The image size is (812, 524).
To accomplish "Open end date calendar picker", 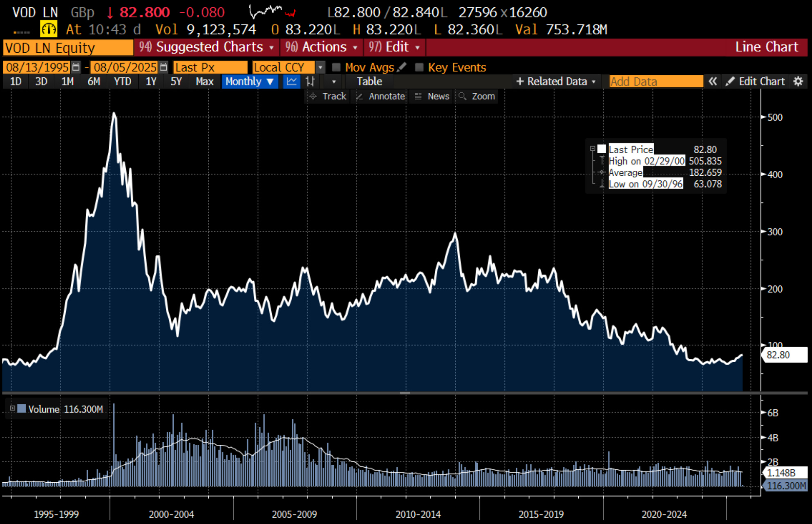I will [x=163, y=67].
